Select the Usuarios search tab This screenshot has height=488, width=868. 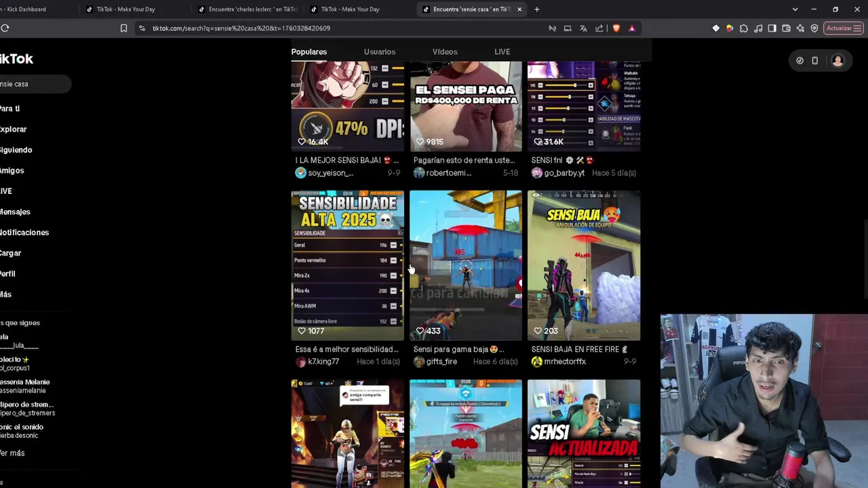379,52
